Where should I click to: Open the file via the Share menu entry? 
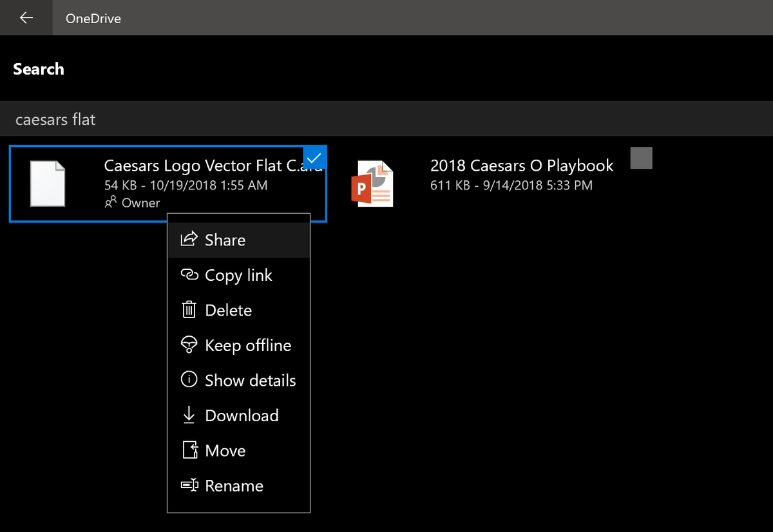[x=225, y=239]
